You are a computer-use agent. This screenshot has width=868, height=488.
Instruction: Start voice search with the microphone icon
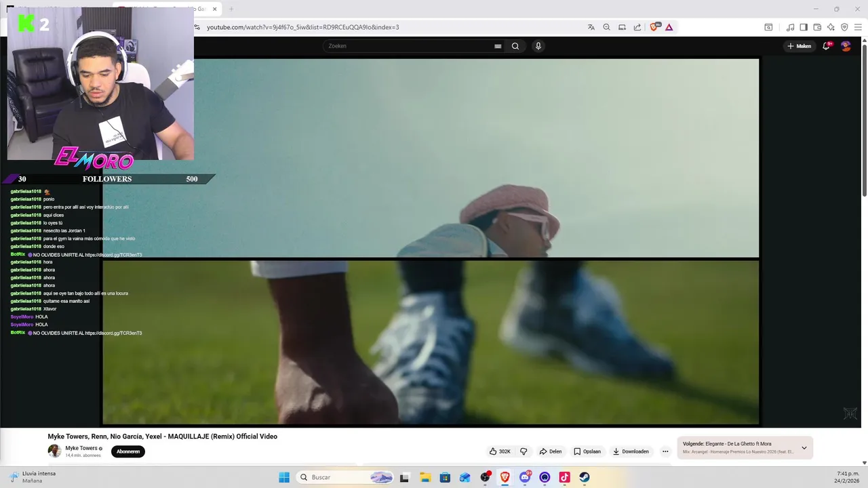[x=538, y=46]
